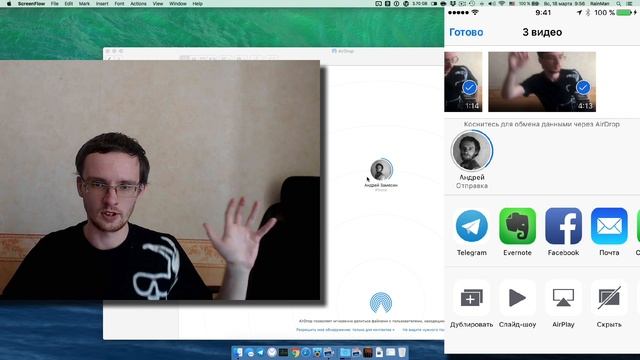Open Finder from the dock
Screen dimensions: 640x360
238,352
